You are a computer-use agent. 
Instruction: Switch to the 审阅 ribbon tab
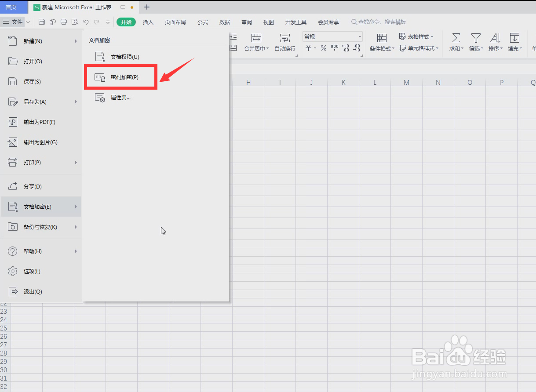[247, 22]
